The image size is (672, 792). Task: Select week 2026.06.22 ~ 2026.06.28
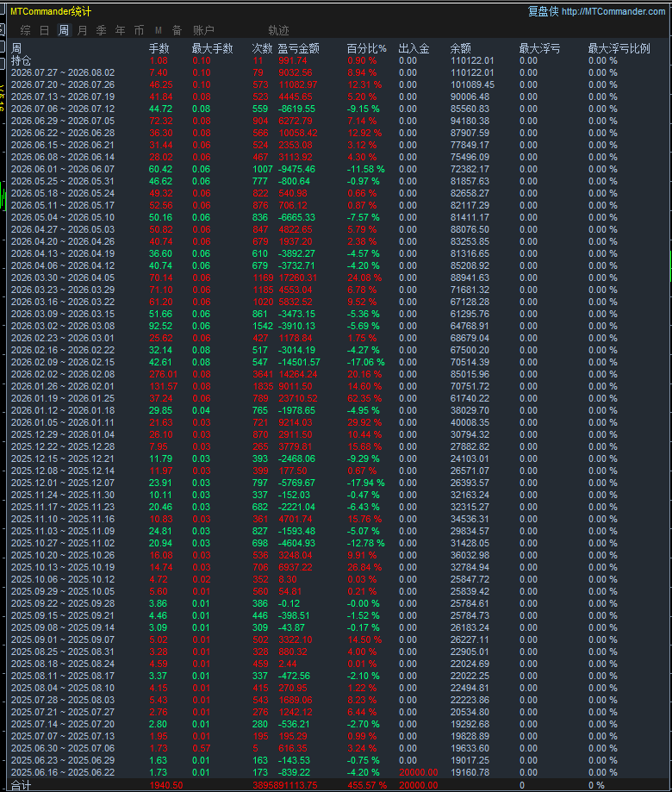click(x=63, y=133)
